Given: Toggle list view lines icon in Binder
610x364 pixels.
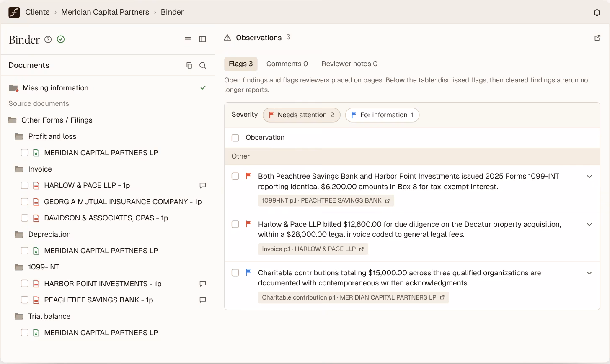Looking at the screenshot, I should [188, 39].
